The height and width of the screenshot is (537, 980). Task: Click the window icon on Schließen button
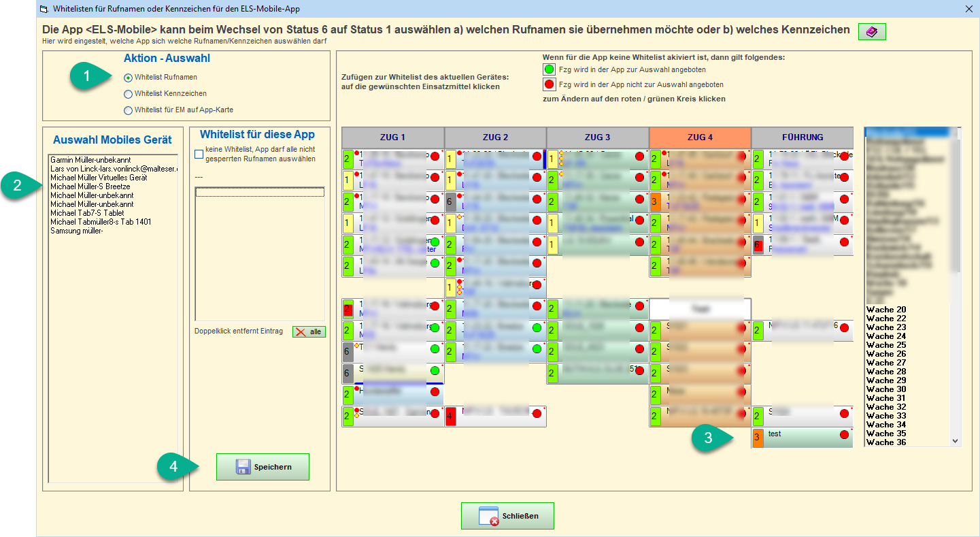(489, 516)
